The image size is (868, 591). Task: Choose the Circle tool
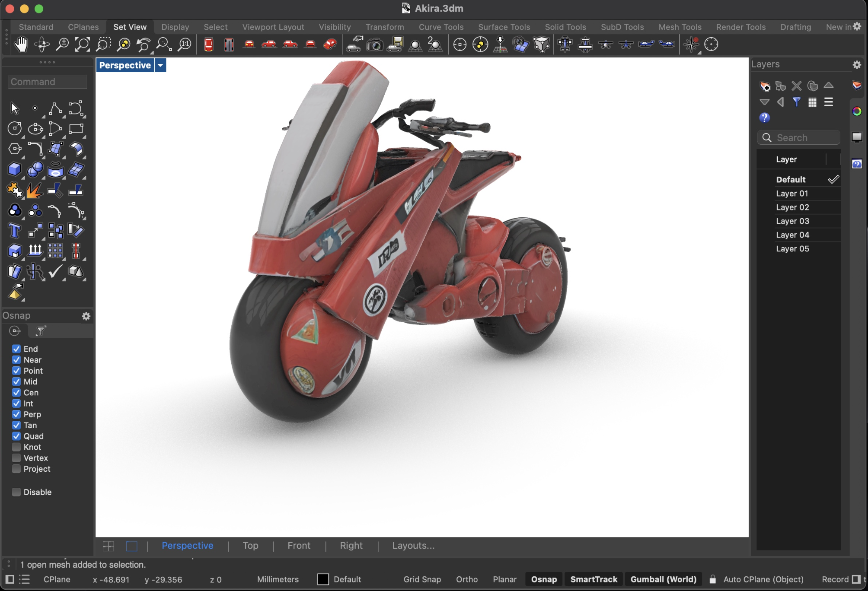pos(15,128)
